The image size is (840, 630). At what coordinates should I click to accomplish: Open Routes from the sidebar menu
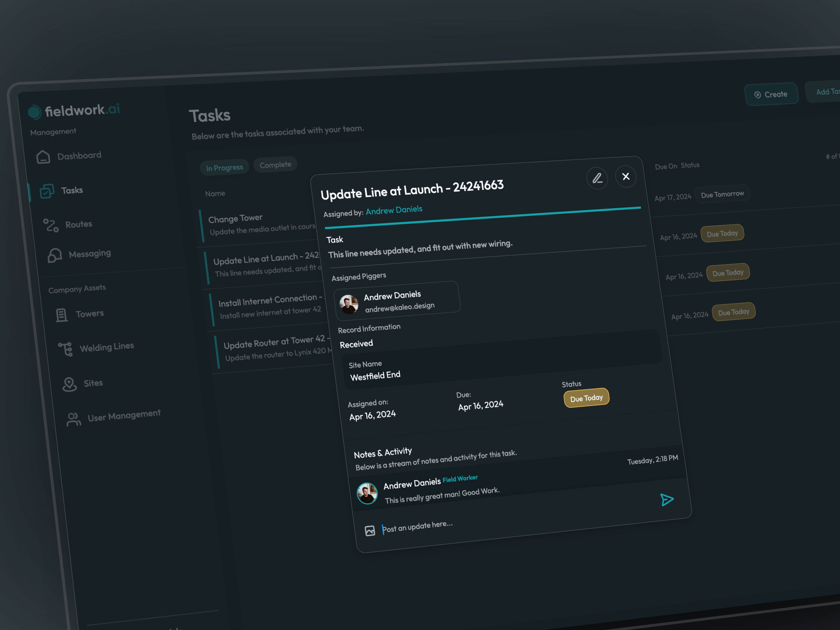tap(79, 224)
